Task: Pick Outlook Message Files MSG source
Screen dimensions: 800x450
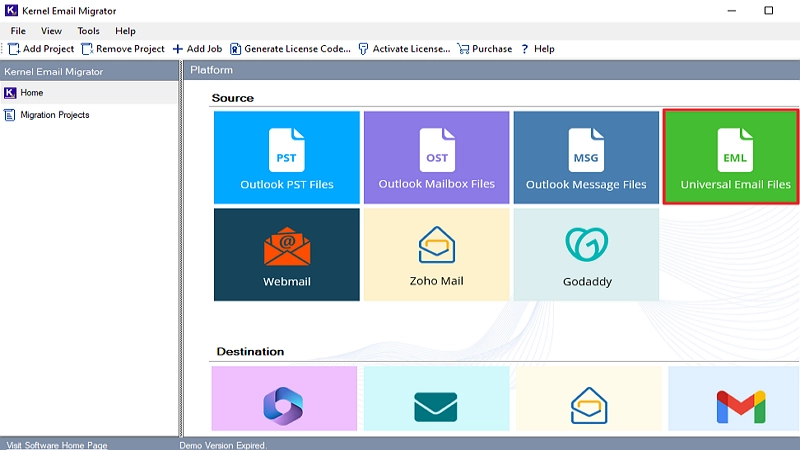Action: point(586,158)
